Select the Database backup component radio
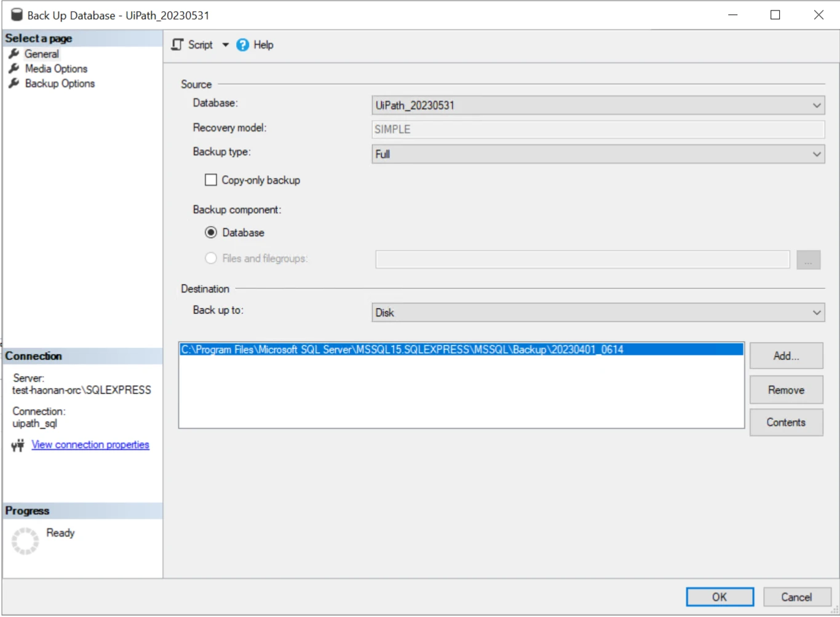This screenshot has height=617, width=840. (x=211, y=232)
